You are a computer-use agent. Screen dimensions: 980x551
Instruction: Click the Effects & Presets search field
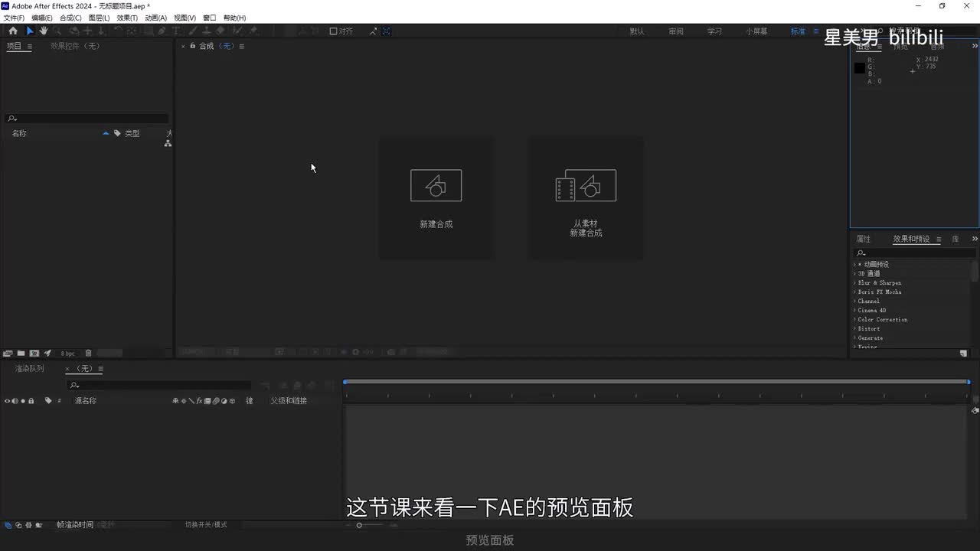pyautogui.click(x=915, y=253)
